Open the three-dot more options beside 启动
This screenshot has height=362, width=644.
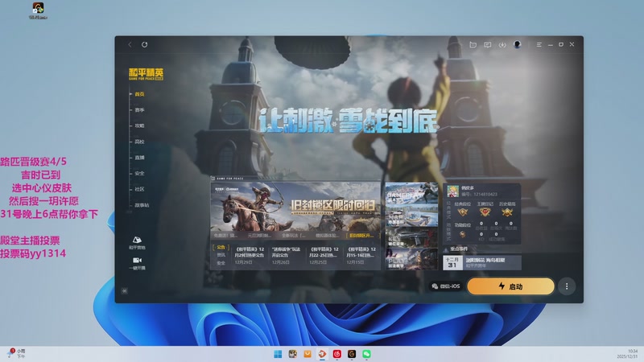567,286
